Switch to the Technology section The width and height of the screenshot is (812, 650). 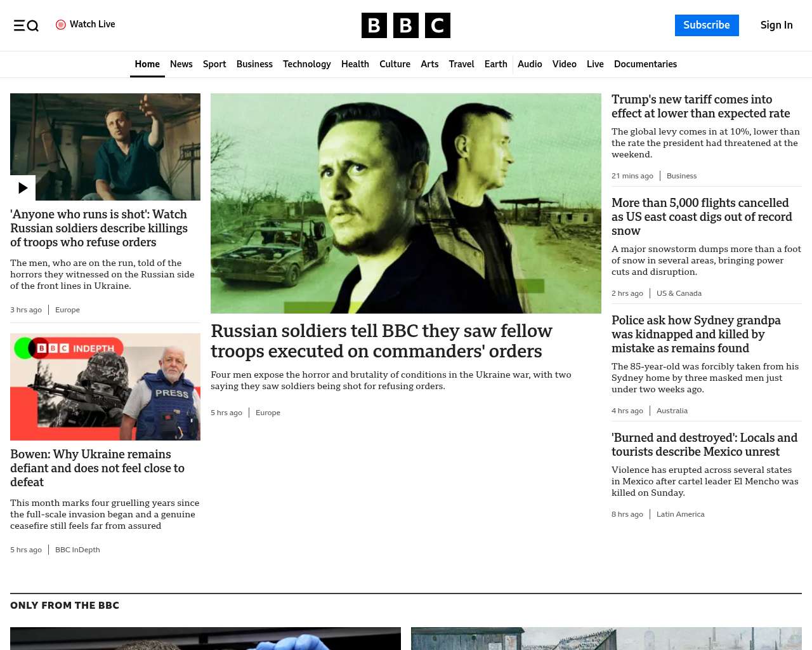click(306, 64)
